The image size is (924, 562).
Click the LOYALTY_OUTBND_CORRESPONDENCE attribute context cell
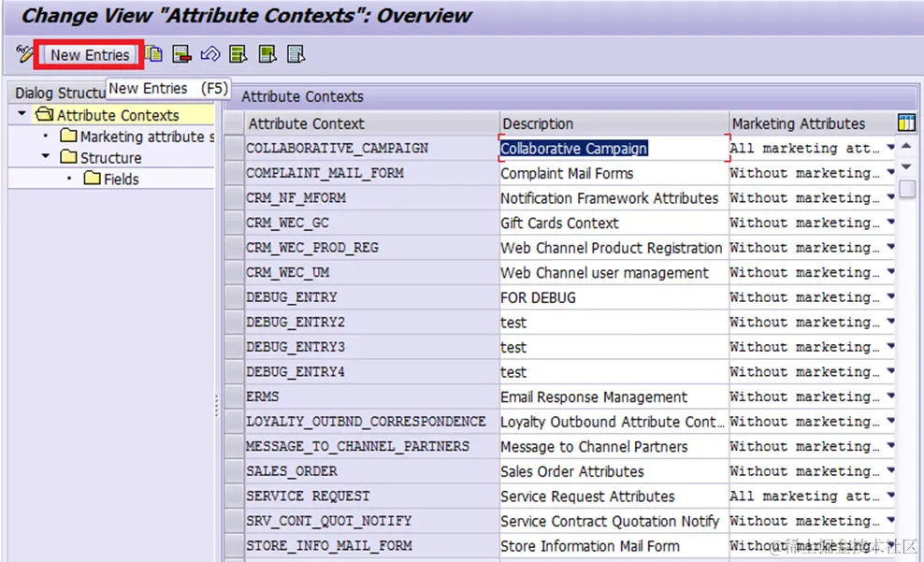[x=372, y=421]
